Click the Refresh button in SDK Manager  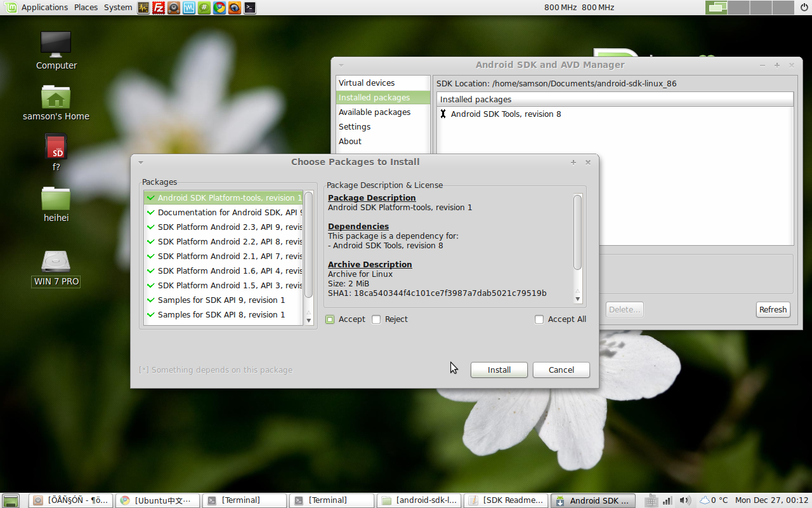point(773,310)
